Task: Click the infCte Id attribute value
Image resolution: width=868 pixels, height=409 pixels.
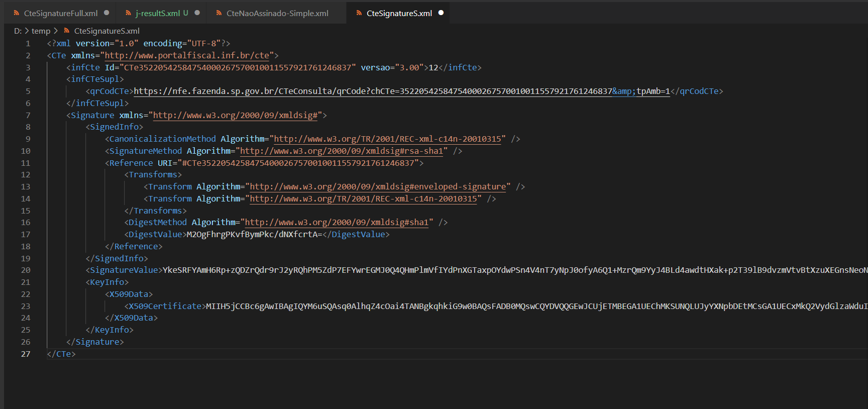Action: (x=238, y=68)
